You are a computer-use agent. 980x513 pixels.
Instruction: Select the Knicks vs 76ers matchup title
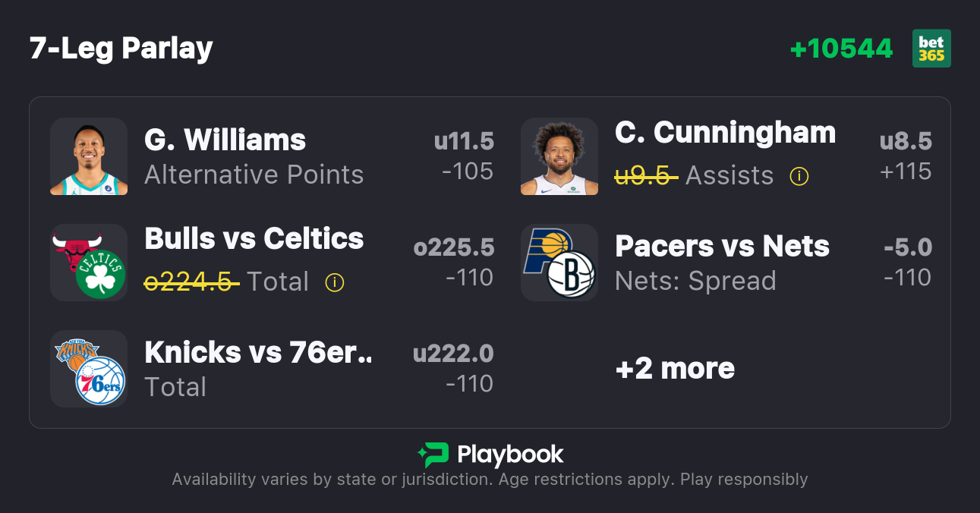[x=258, y=353]
